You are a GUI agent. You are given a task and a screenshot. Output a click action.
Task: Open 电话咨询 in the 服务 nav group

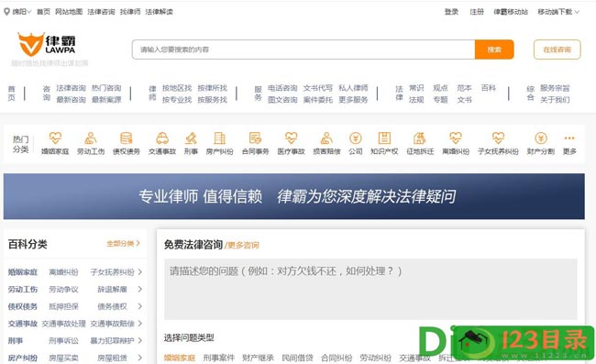point(282,88)
